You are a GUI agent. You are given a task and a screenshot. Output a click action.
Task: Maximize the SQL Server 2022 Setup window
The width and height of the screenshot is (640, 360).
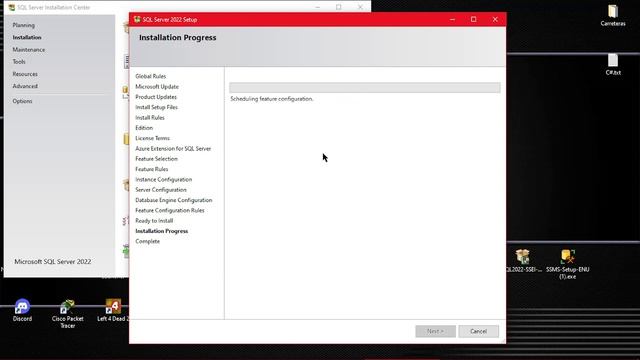click(473, 19)
